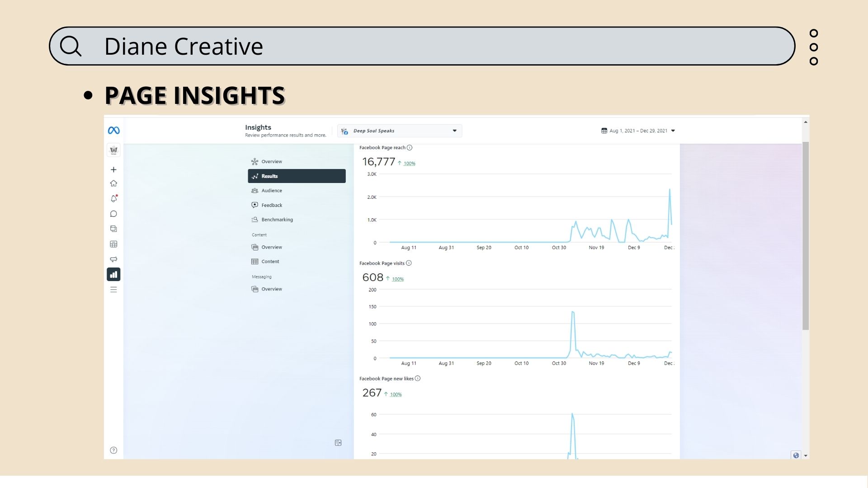Open the Inbox chat bubble icon
This screenshot has height=488, width=868.
tap(113, 214)
